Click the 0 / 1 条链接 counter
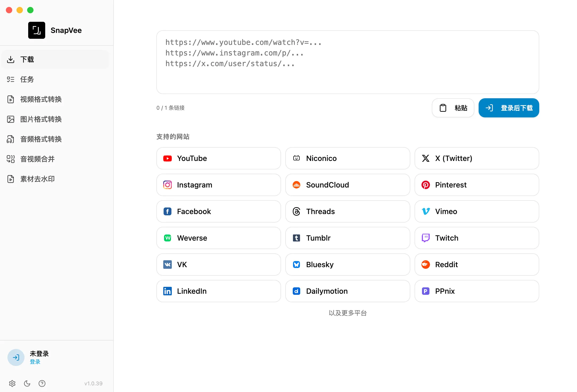This screenshot has width=577, height=392. [x=170, y=108]
